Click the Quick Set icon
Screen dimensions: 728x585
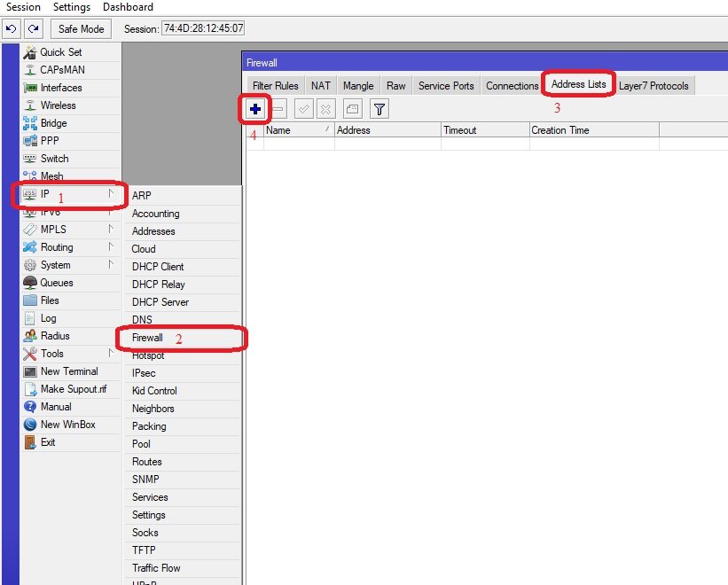tap(30, 52)
